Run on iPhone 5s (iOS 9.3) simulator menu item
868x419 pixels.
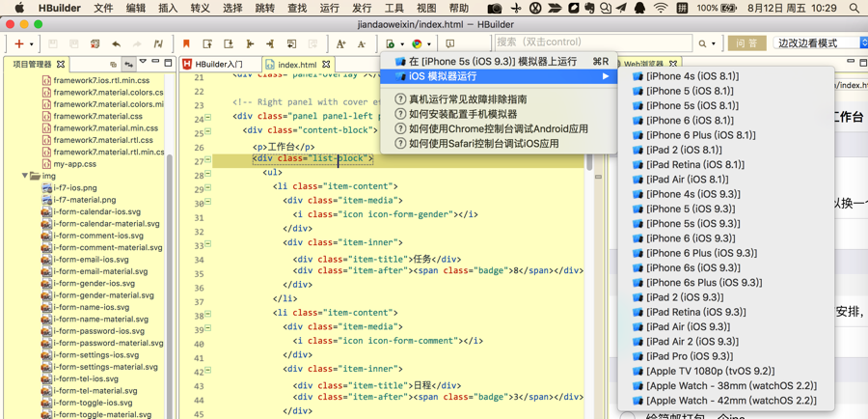(499, 61)
